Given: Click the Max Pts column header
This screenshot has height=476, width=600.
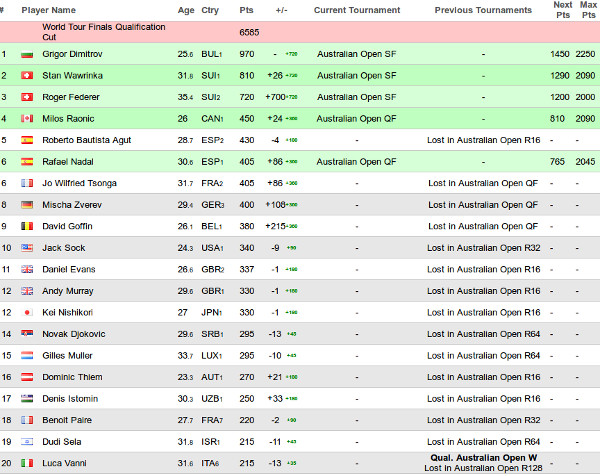Looking at the screenshot, I should point(588,10).
